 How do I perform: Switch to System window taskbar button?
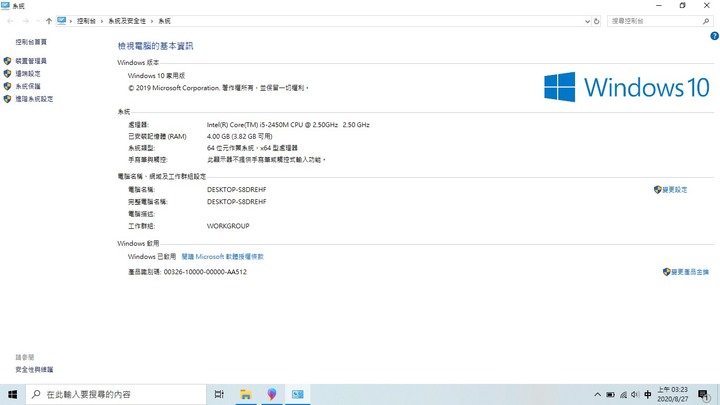(x=298, y=394)
